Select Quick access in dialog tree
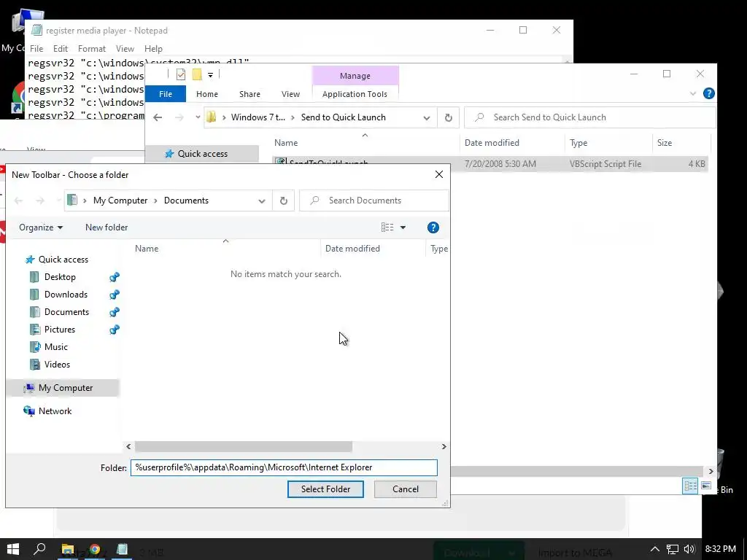The width and height of the screenshot is (747, 560). tap(63, 260)
